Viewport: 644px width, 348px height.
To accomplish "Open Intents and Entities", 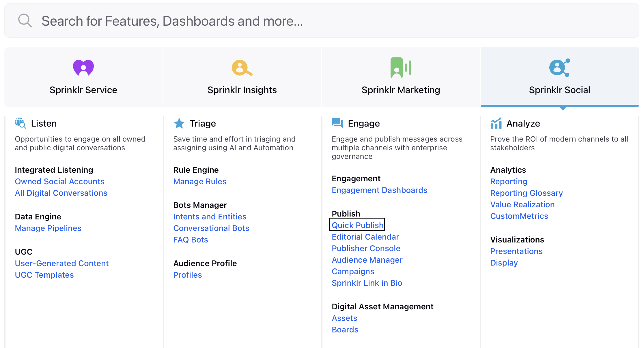I will point(210,217).
